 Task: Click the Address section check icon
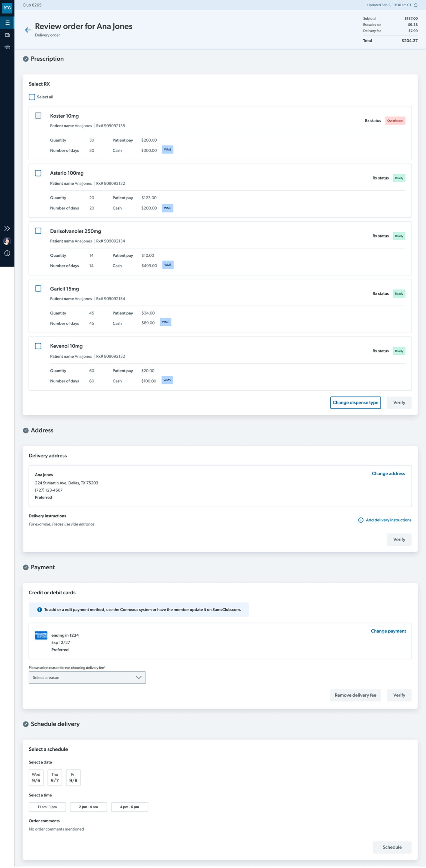(x=25, y=431)
